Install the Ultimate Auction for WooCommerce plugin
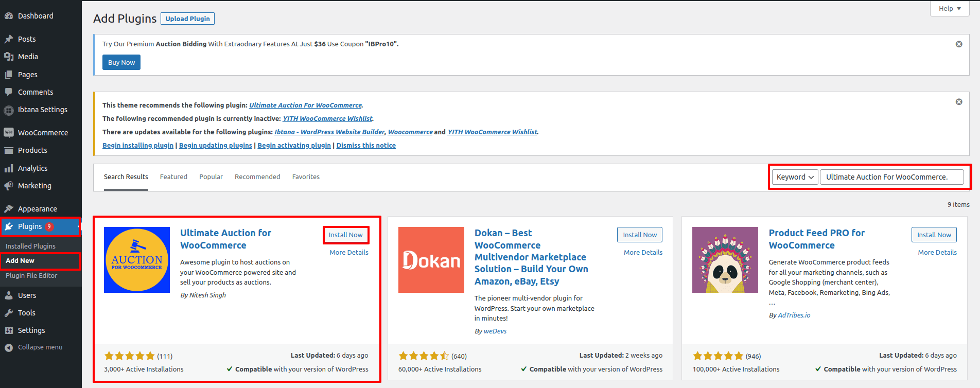 345,235
